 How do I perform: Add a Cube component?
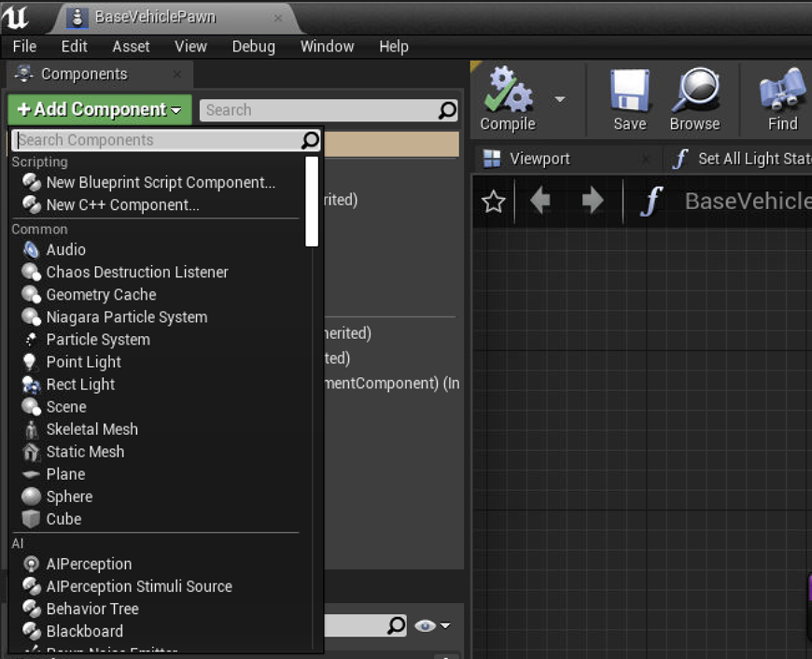63,519
